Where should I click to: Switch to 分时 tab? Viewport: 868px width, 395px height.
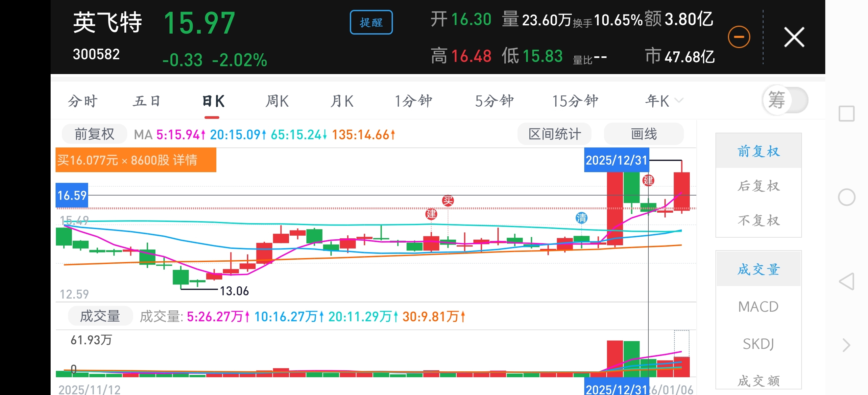point(83,101)
